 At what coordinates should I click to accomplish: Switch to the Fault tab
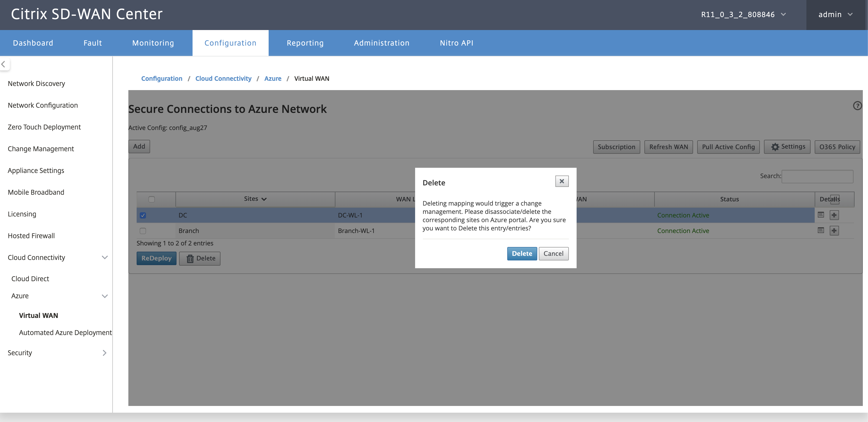point(93,43)
